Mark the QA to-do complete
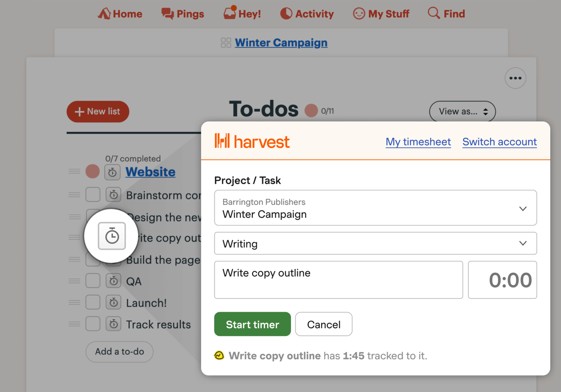This screenshot has height=392, width=561. point(93,281)
